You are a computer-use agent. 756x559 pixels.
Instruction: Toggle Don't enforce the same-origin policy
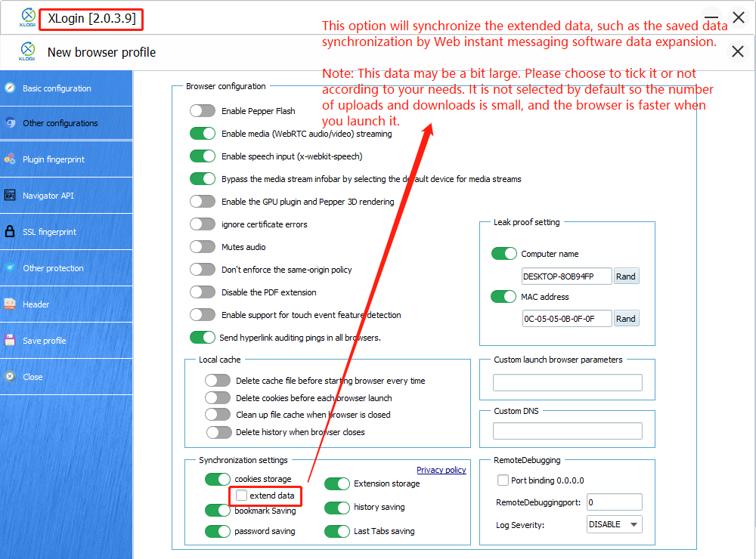pos(203,270)
